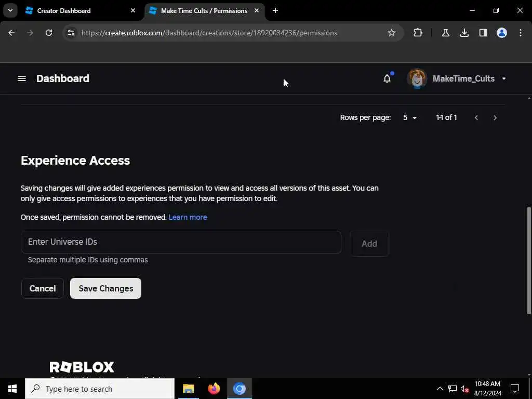Open the Chrome profile icon
532x399 pixels.
click(502, 33)
